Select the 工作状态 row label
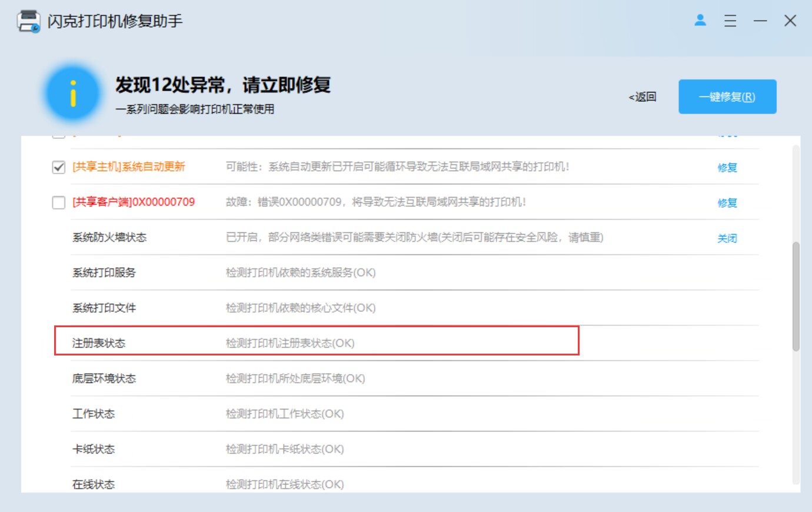 click(x=94, y=414)
